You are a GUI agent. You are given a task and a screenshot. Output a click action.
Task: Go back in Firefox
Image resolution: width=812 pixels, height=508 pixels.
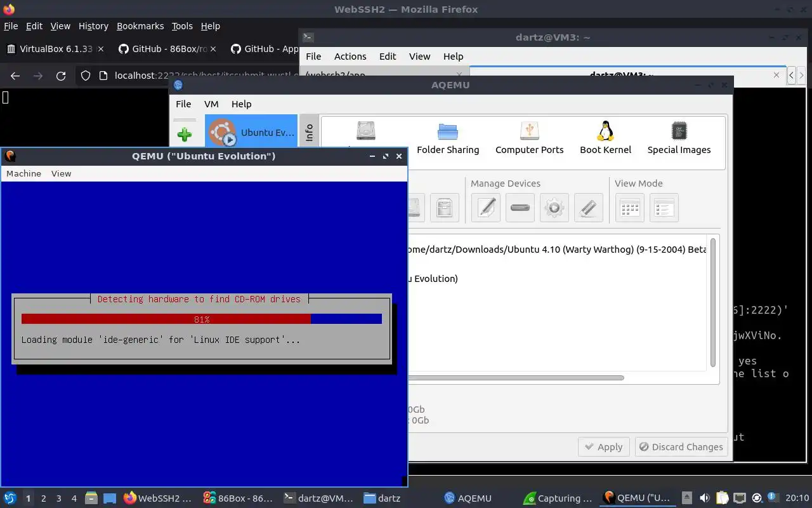15,76
